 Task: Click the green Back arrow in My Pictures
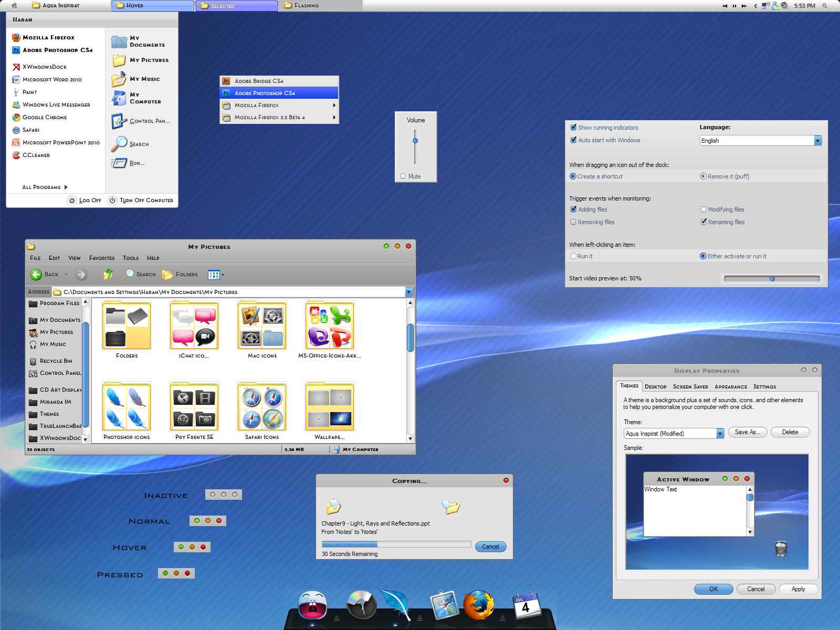pyautogui.click(x=36, y=274)
